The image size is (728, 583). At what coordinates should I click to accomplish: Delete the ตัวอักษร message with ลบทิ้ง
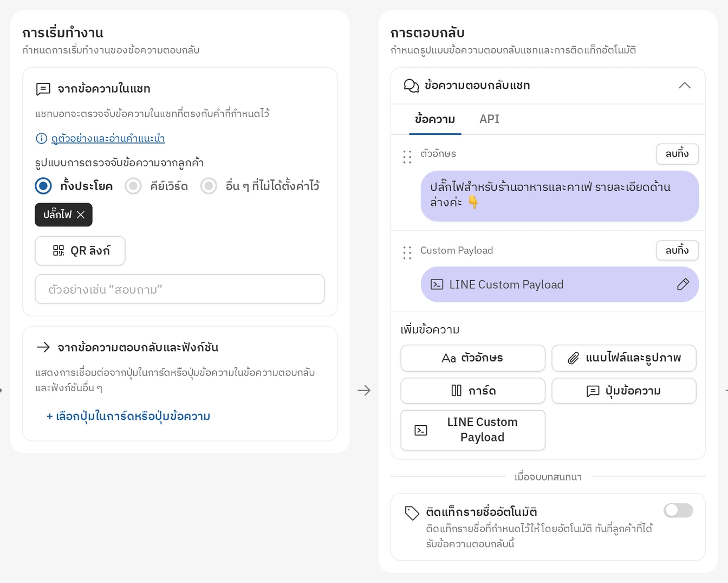tap(677, 154)
